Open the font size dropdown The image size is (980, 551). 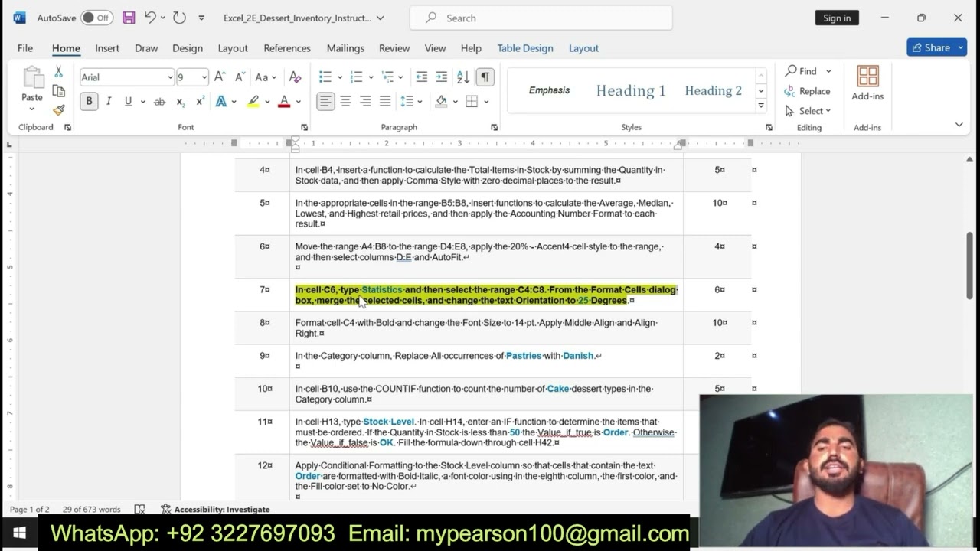[x=204, y=77]
